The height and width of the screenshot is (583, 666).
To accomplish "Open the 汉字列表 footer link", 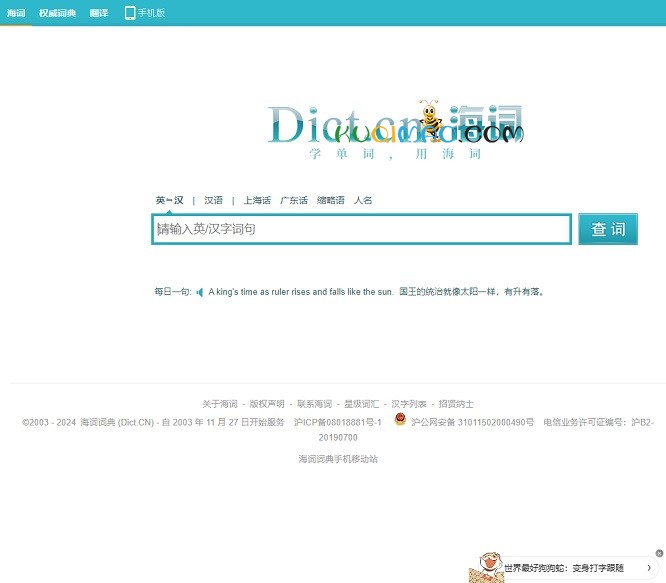I will (409, 404).
